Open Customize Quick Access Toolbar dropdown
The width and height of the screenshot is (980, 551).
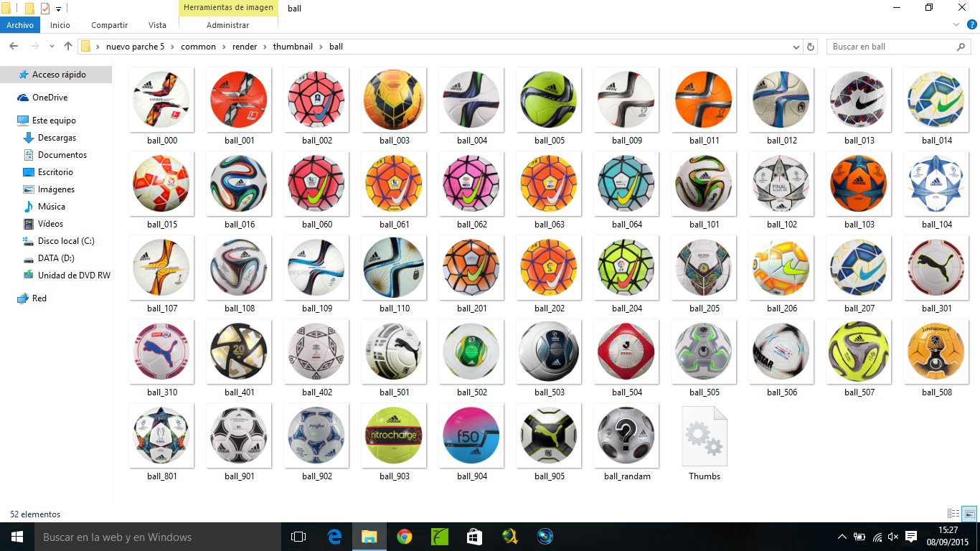pos(59,9)
